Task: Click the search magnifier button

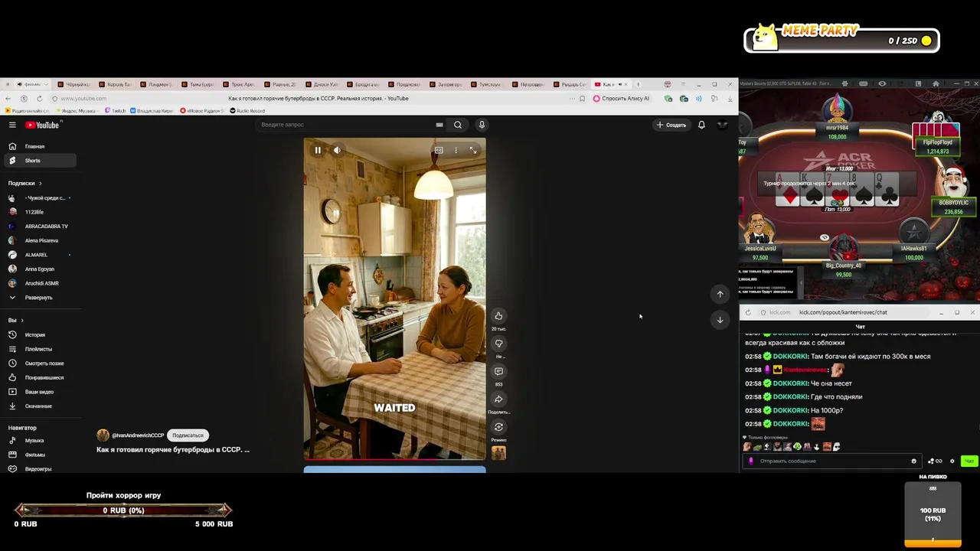Action: click(458, 125)
